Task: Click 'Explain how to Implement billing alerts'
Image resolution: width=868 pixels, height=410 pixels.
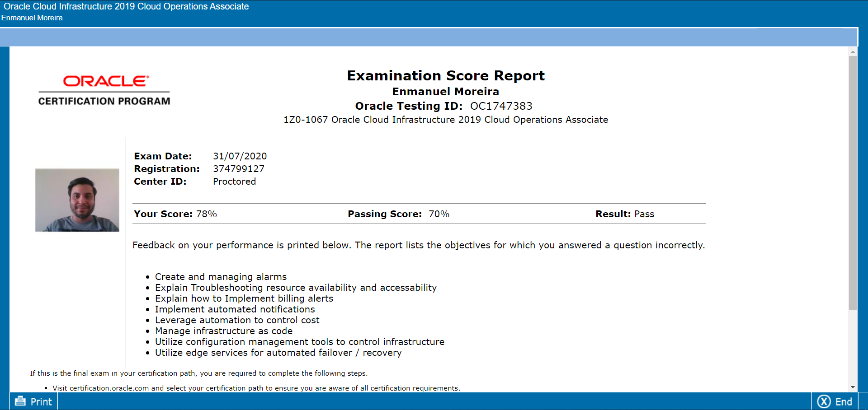Action: [x=244, y=298]
